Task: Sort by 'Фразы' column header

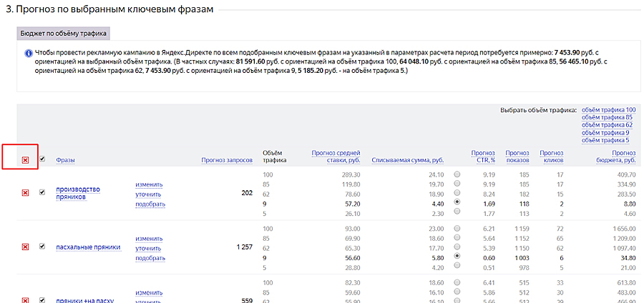Action: (x=65, y=160)
